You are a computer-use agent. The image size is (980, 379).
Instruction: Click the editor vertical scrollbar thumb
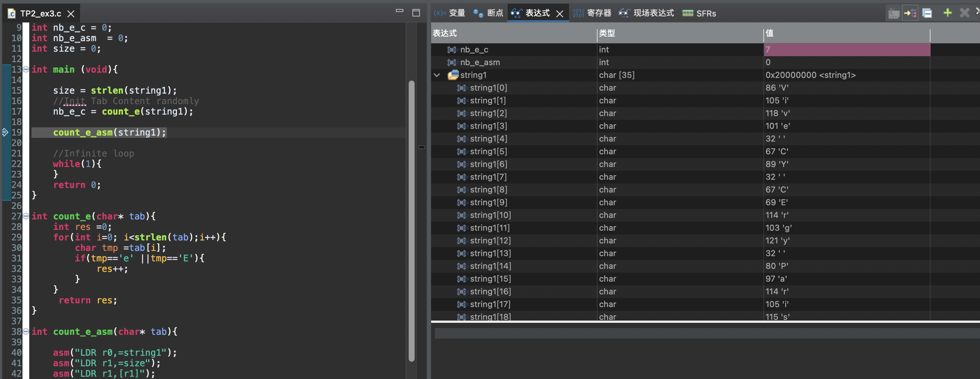[x=411, y=221]
